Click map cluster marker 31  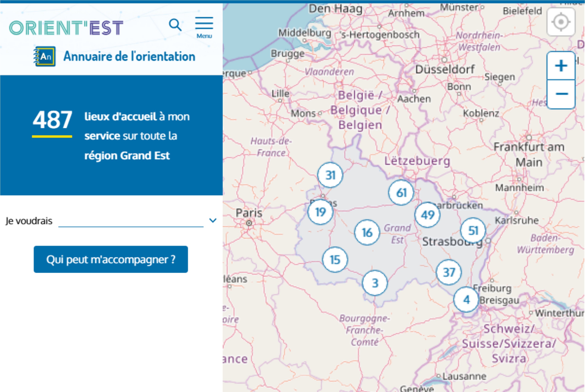(330, 175)
